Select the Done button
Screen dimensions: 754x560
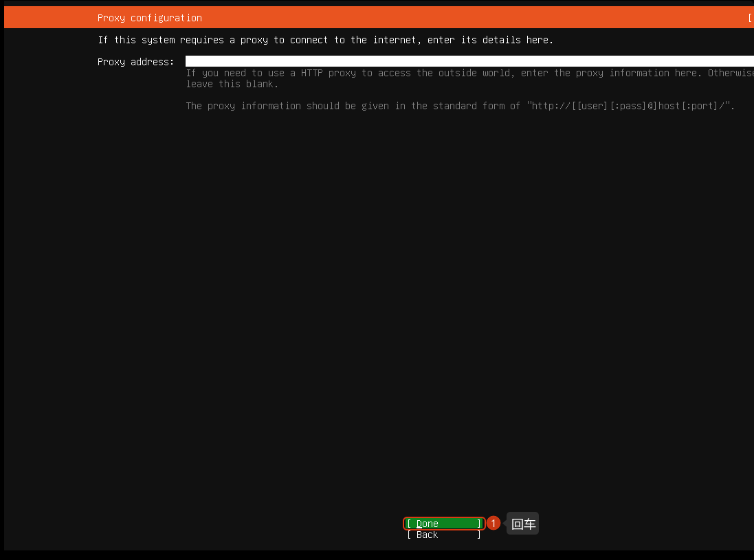(x=444, y=524)
